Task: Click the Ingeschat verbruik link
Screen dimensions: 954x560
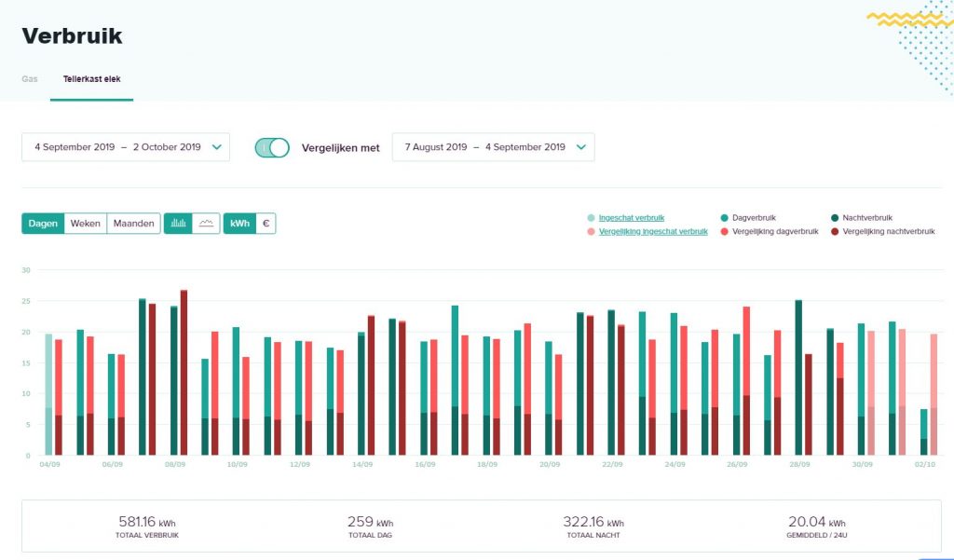Action: pos(632,217)
